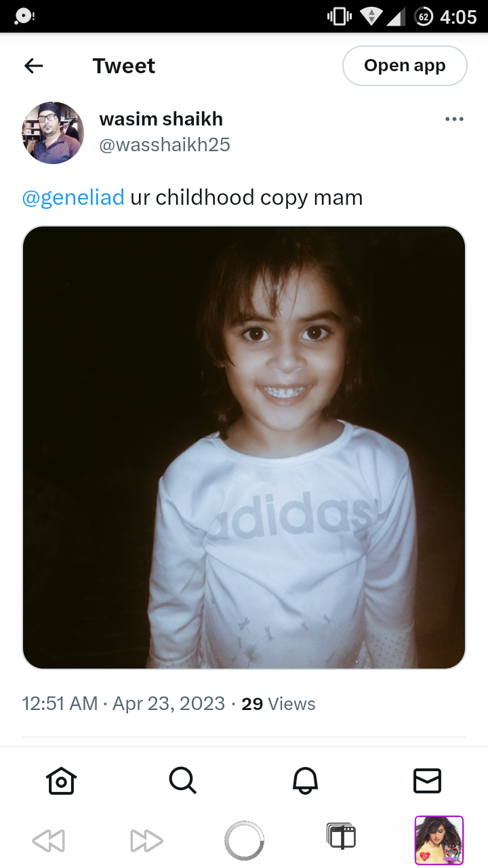Tap the browser rewind back arrows
The height and width of the screenshot is (868, 488).
click(48, 841)
